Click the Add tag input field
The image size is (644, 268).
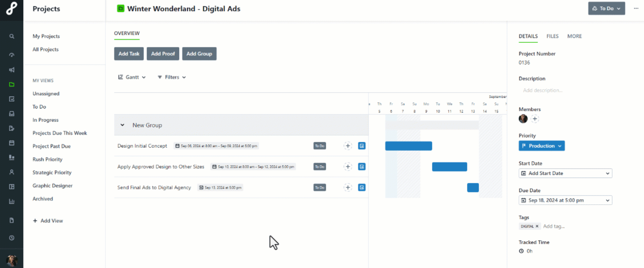pyautogui.click(x=554, y=226)
